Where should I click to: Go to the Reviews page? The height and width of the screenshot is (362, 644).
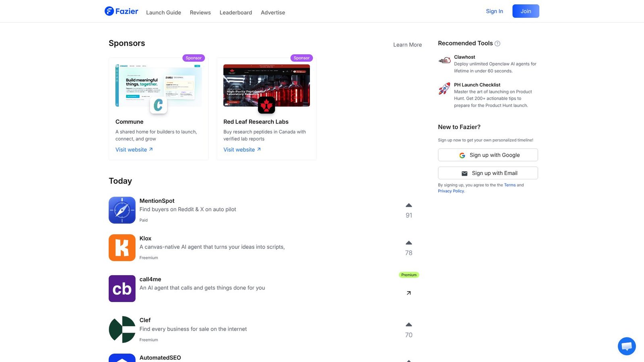click(200, 12)
